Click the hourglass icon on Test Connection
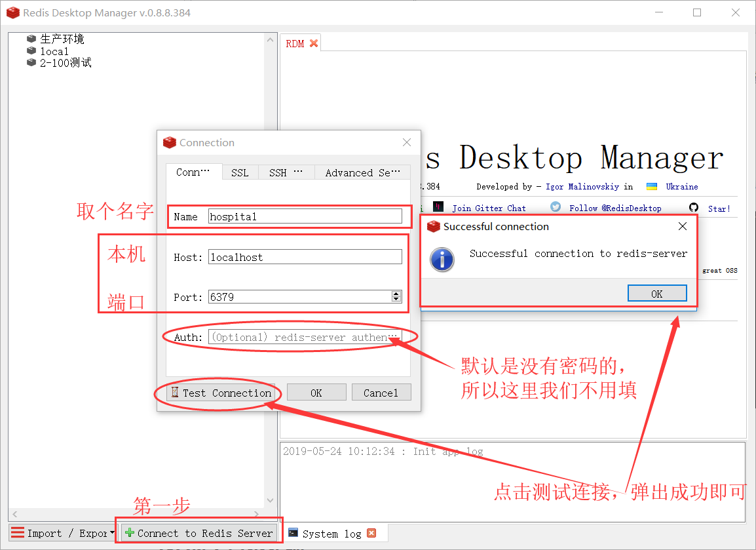This screenshot has height=550, width=756. [175, 392]
